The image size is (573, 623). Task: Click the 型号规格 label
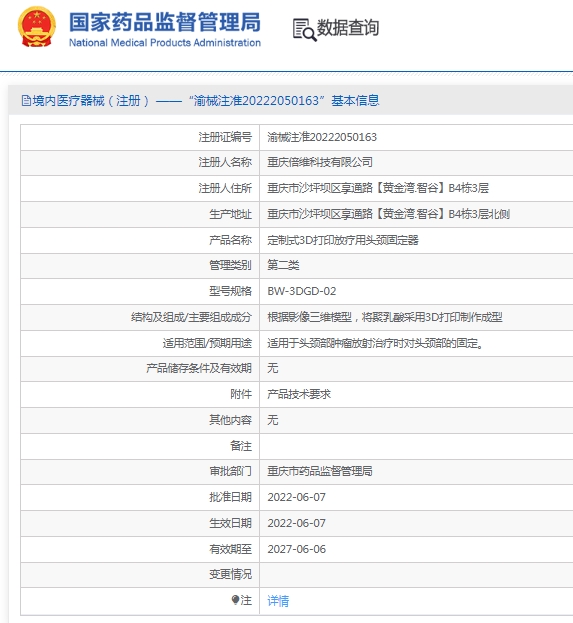coord(230,291)
